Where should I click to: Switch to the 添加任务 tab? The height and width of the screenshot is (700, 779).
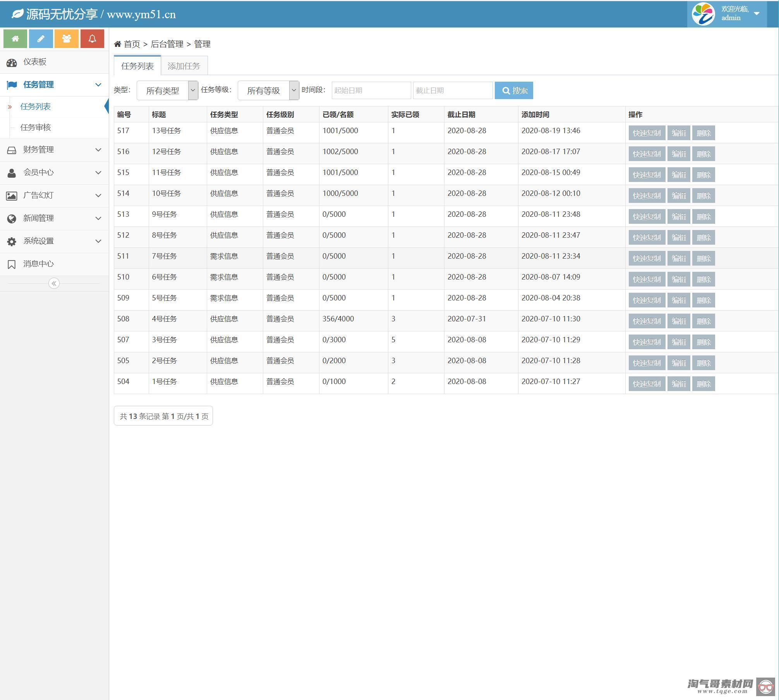point(184,66)
